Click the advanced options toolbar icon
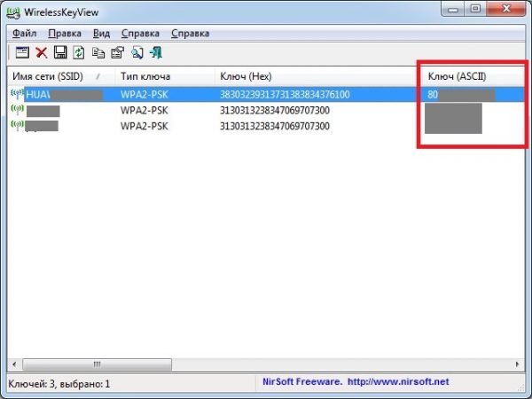 (x=117, y=52)
